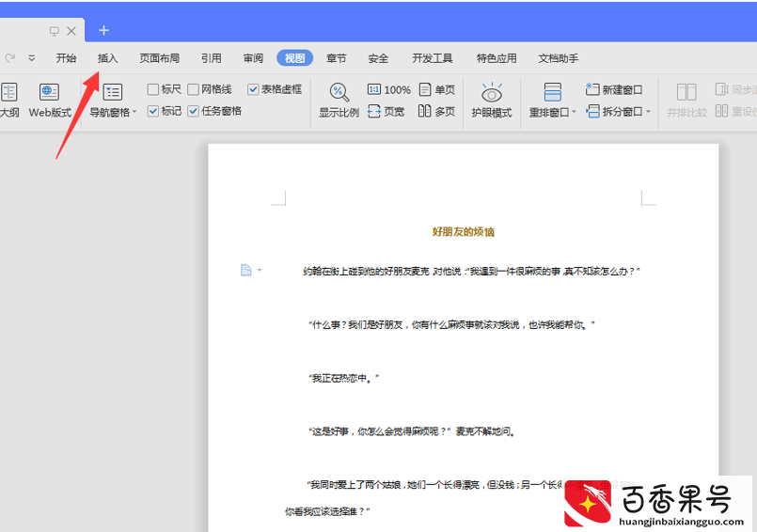Select the 特色应用 tab
The width and height of the screenshot is (757, 532).
497,58
